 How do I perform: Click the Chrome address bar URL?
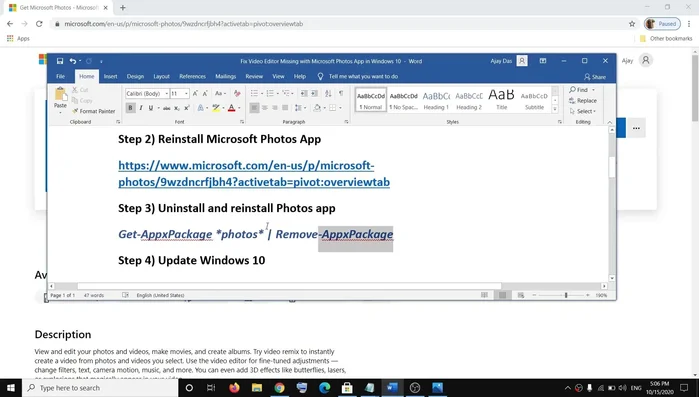(x=183, y=24)
